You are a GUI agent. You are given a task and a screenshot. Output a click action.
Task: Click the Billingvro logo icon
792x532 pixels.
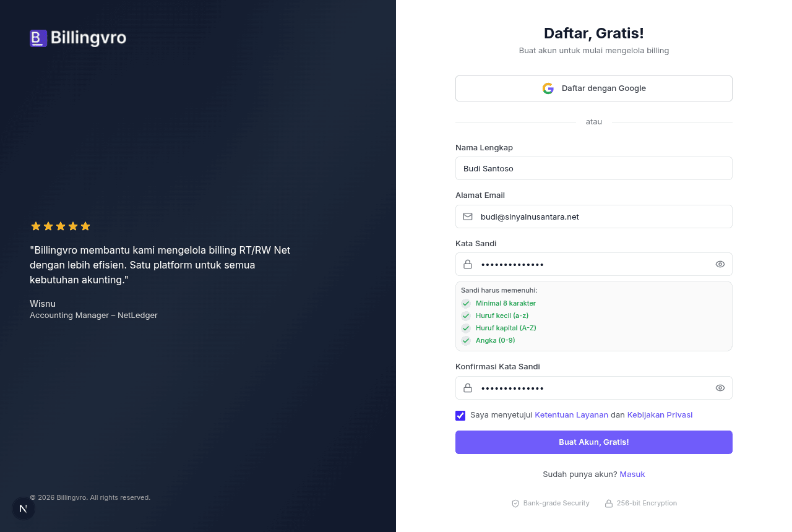(x=38, y=38)
